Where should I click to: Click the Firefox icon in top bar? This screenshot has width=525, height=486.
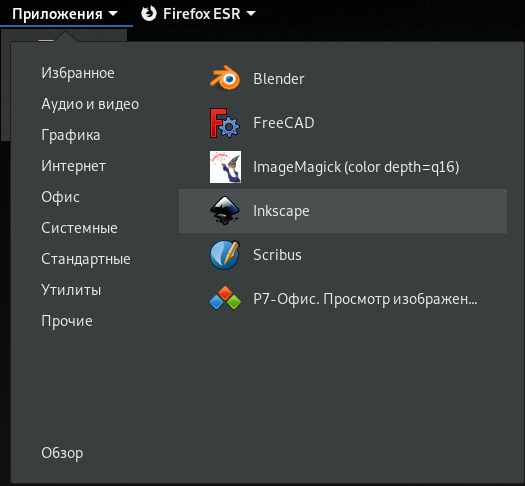click(x=149, y=14)
